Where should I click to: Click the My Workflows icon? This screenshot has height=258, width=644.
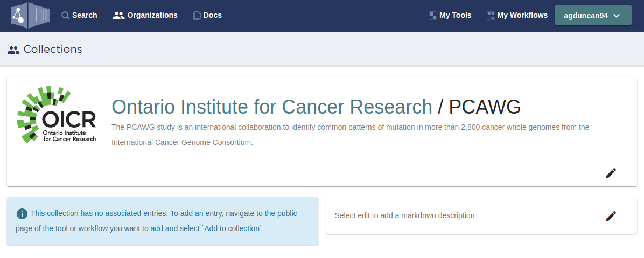coord(491,16)
